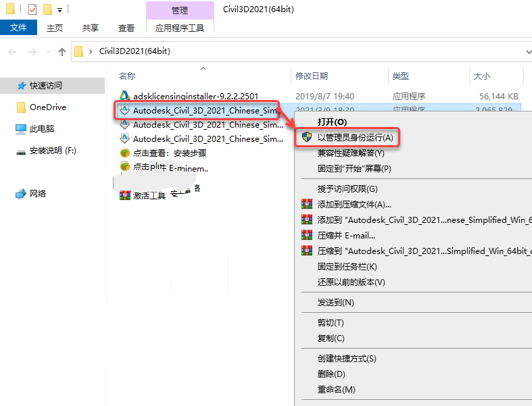Image resolution: width=532 pixels, height=406 pixels.
Task: Choose 添加到压缩文件(A)...
Action: coord(354,205)
